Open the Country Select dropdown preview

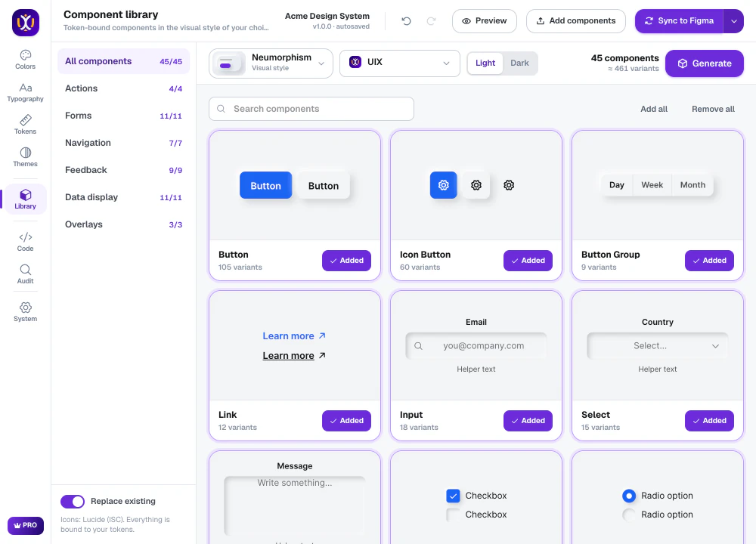point(658,346)
